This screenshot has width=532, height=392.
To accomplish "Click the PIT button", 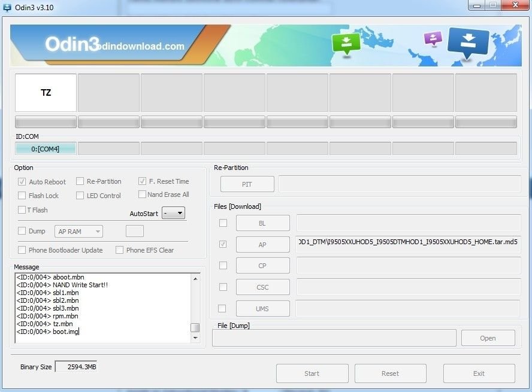I will tap(247, 184).
